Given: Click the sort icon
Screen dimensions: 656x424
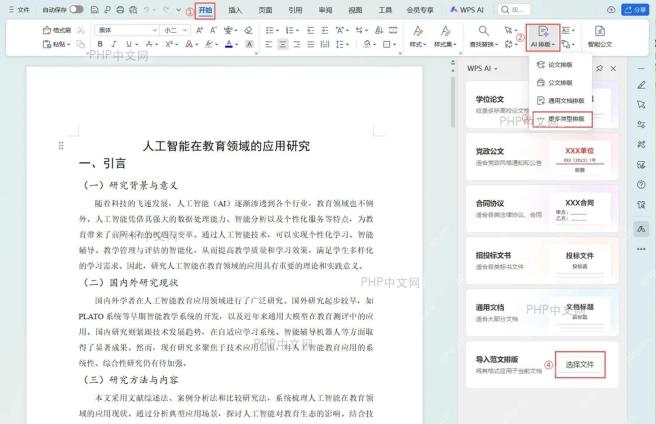Looking at the screenshot, I should (x=379, y=30).
